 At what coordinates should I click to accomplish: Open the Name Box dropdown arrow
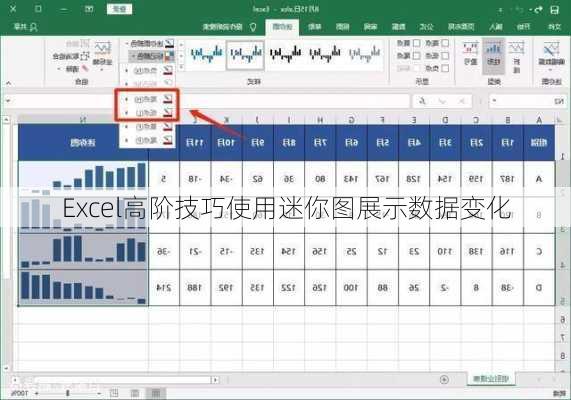click(494, 101)
